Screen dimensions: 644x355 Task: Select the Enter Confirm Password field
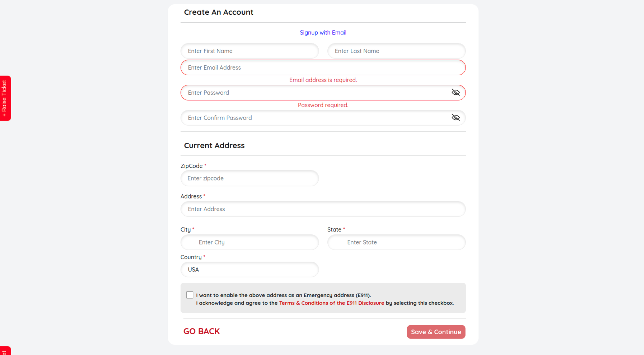coord(315,118)
